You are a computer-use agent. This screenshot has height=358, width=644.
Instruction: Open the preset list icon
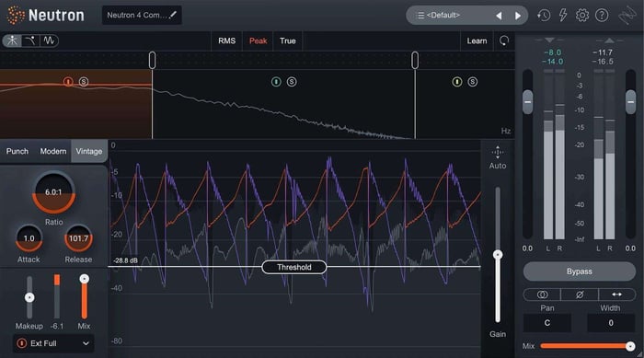(420, 16)
